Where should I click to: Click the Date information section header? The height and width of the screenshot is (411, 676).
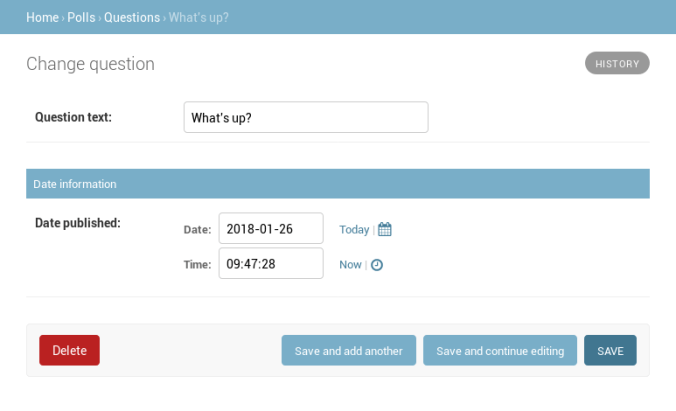(x=75, y=184)
